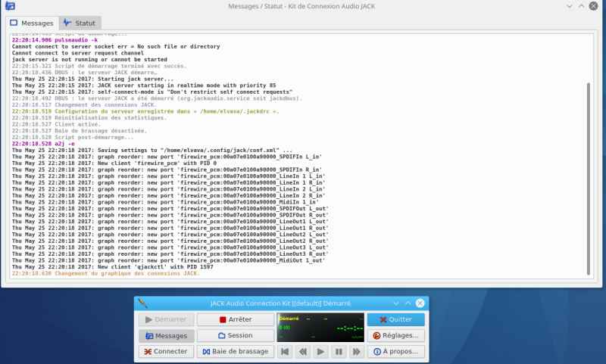Click 'Configuration du serveur enregistrée' log line
The width and height of the screenshot is (606, 364).
(145, 111)
